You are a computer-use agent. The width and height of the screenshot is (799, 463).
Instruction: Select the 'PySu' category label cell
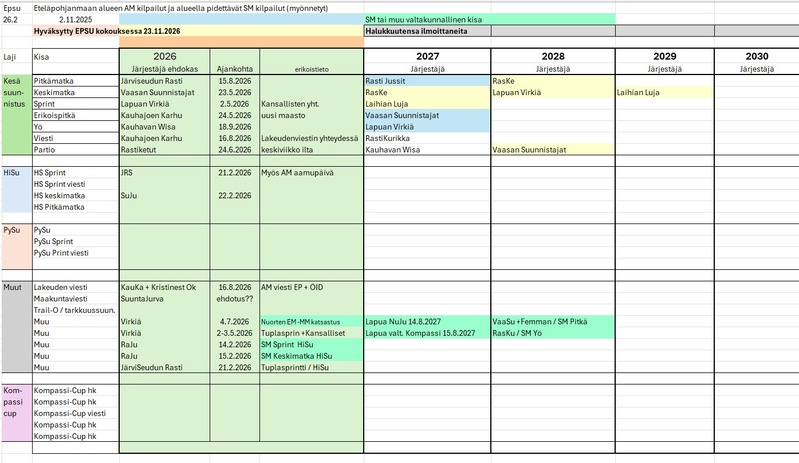coord(15,229)
